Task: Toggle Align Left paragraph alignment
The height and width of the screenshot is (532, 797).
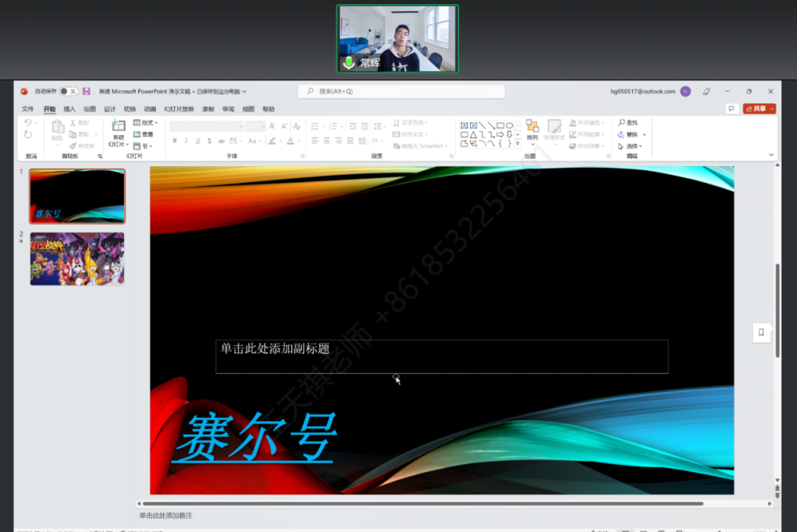Action: pos(315,141)
